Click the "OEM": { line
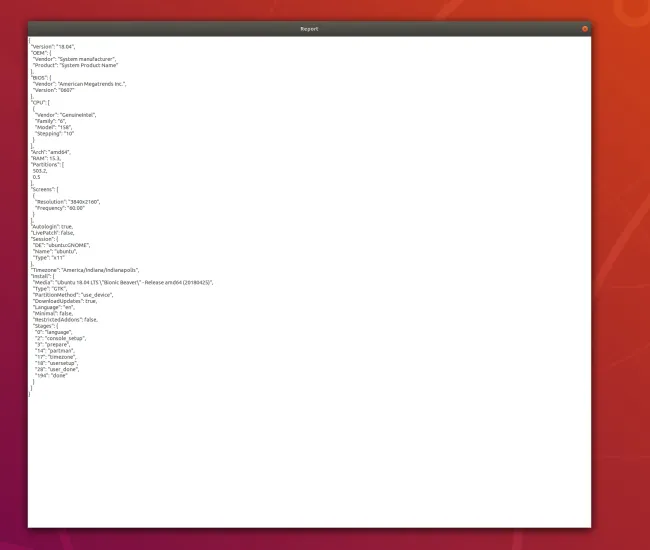Viewport: 650px width, 550px height. tap(41, 53)
